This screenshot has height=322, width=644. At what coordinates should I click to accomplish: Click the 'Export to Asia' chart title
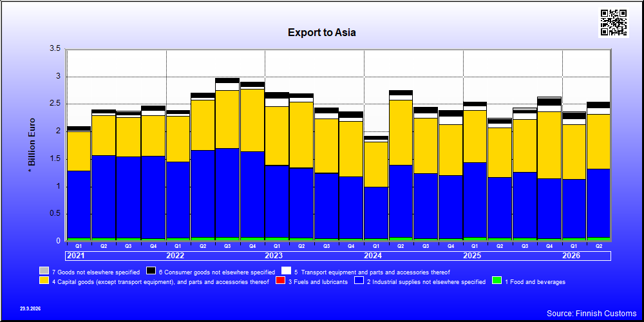point(321,32)
